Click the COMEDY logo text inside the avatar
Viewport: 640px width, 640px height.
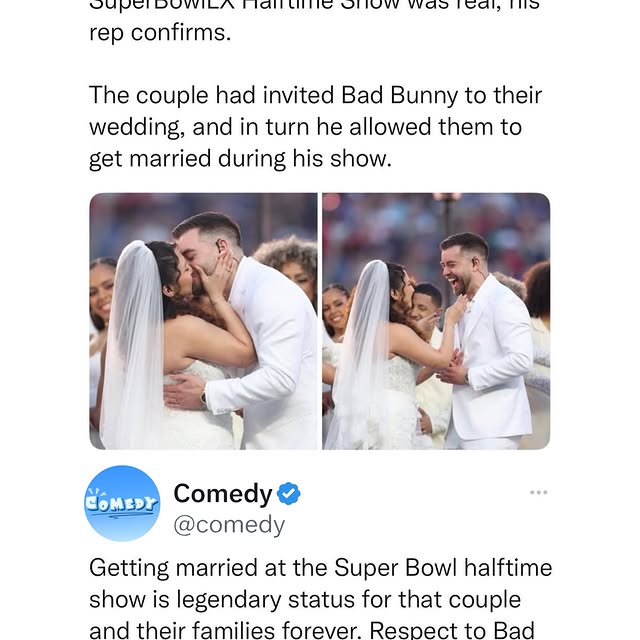[123, 501]
